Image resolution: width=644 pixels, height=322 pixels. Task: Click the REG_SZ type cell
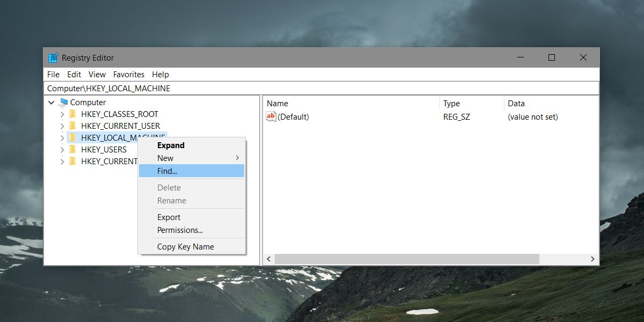(457, 116)
